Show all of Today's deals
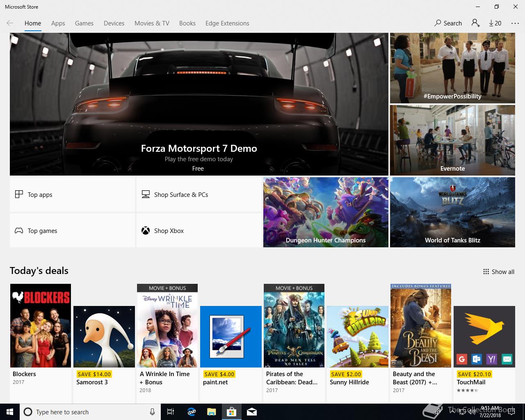The width and height of the screenshot is (525, 420). [x=499, y=272]
